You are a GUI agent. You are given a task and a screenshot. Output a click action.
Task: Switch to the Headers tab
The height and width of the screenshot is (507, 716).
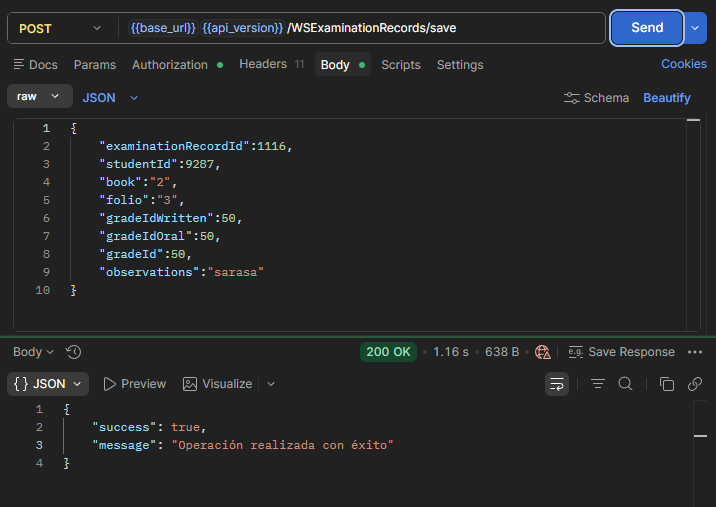pyautogui.click(x=271, y=64)
